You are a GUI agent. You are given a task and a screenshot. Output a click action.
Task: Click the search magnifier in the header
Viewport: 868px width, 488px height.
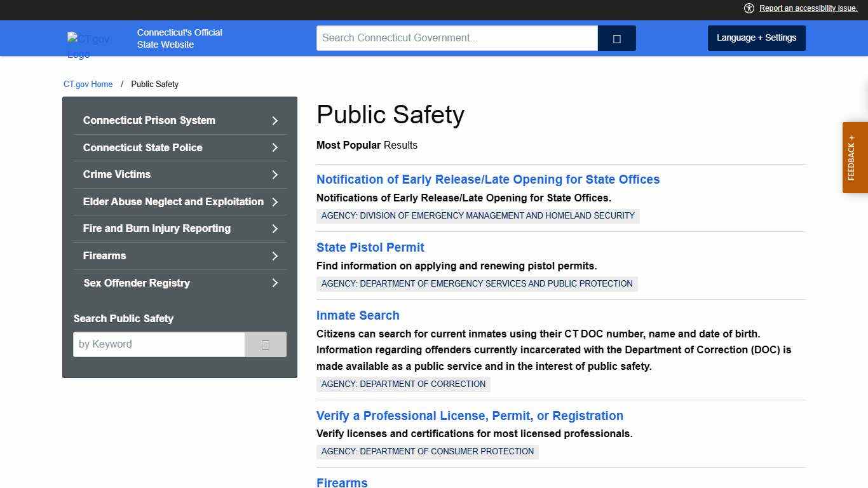click(x=616, y=38)
